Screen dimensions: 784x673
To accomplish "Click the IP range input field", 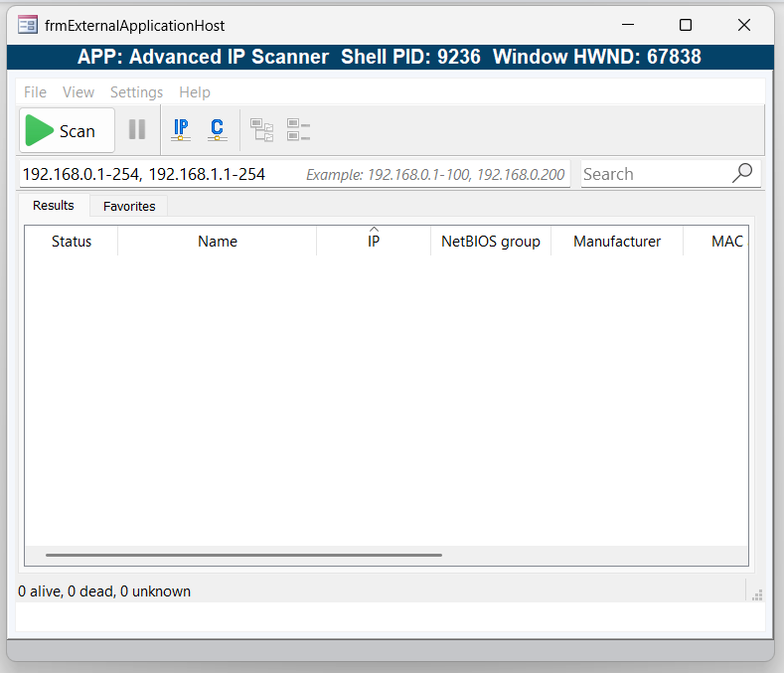I will (294, 174).
